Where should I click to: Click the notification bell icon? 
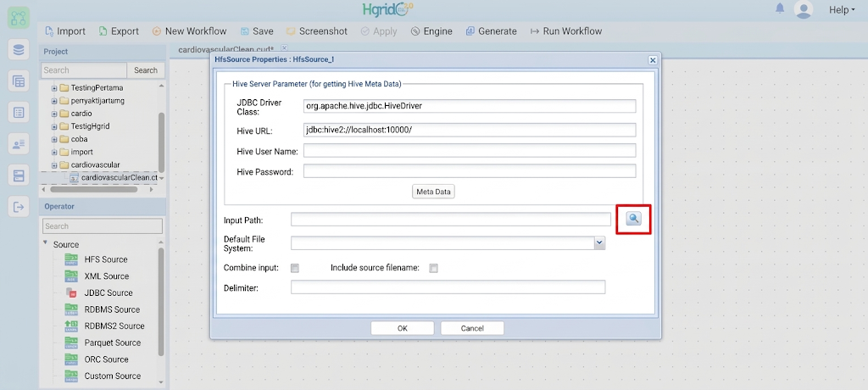point(780,8)
